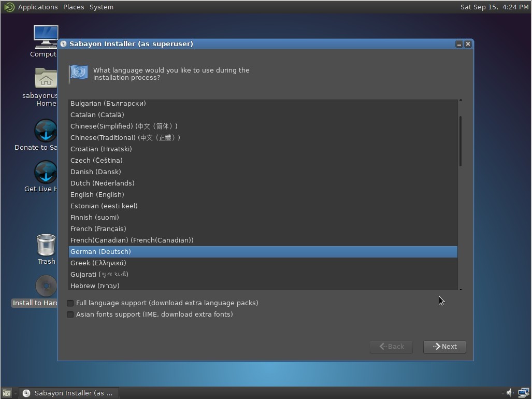Open the sabayonuser Home folder icon
The width and height of the screenshot is (532, 399).
tap(46, 78)
